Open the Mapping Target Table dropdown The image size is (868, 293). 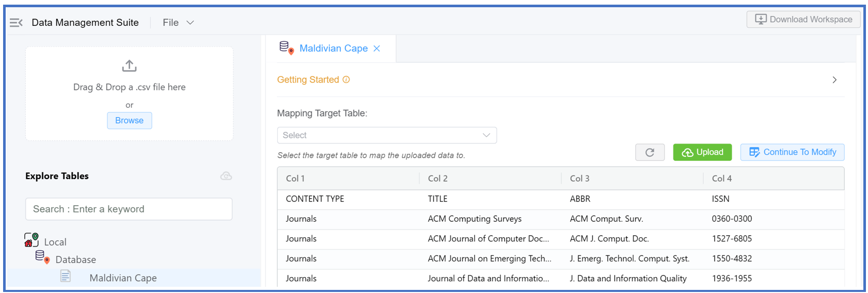387,135
